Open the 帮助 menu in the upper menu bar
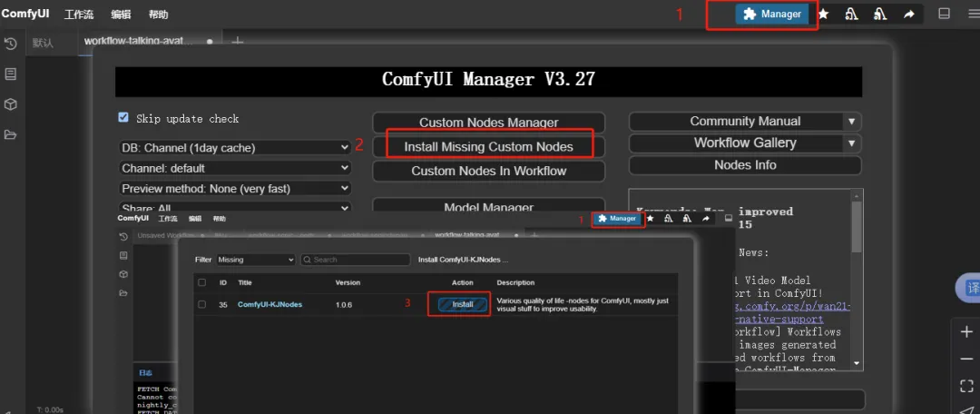This screenshot has width=980, height=414. click(x=158, y=15)
